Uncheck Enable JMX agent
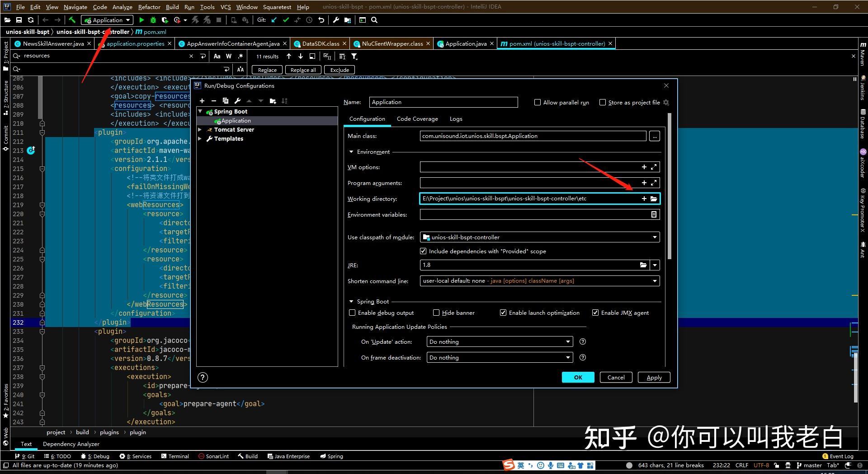Viewport: 868px width, 474px height. tap(595, 313)
